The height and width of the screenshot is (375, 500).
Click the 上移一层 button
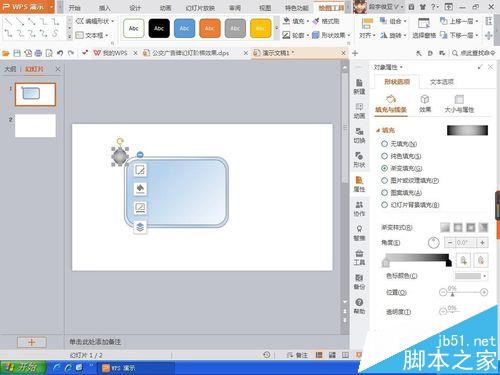pos(459,21)
